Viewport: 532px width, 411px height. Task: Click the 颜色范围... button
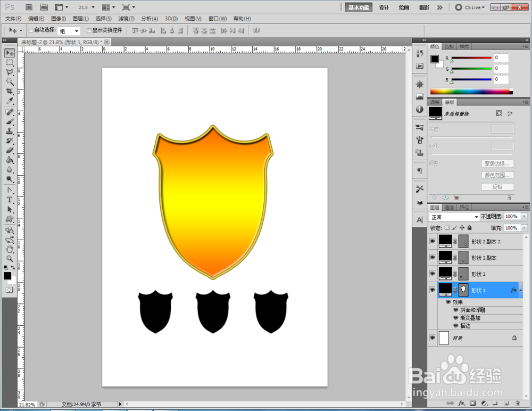[x=497, y=175]
